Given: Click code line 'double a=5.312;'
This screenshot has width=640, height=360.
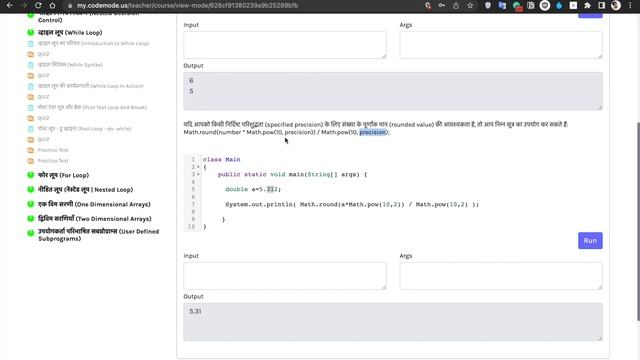Looking at the screenshot, I should click(x=253, y=189).
